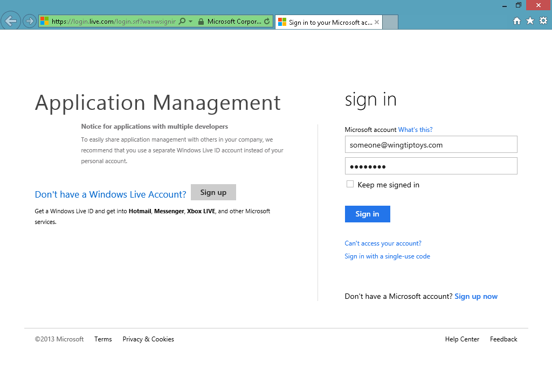Click the '©2013 Microsoft' footer text
The image size is (552, 392).
(x=59, y=339)
